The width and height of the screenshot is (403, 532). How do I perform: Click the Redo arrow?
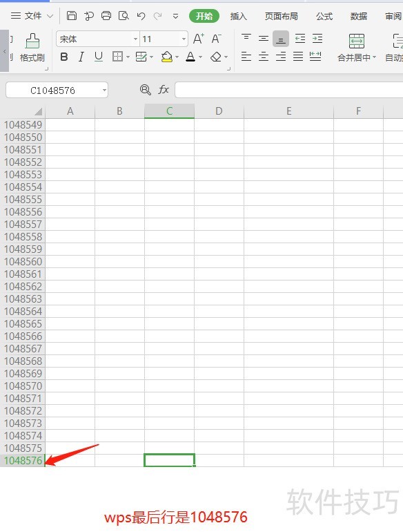(157, 16)
